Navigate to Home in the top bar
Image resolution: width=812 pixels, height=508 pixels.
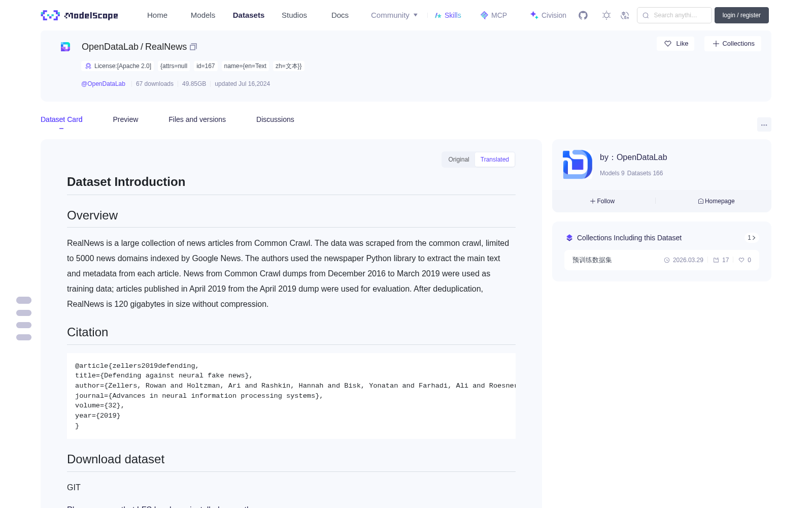point(157,15)
